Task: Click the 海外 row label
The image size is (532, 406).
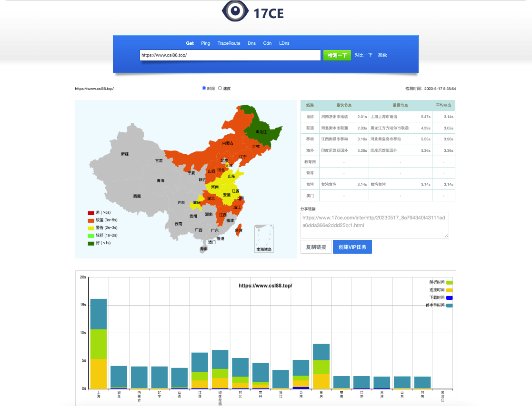Action: [x=310, y=150]
